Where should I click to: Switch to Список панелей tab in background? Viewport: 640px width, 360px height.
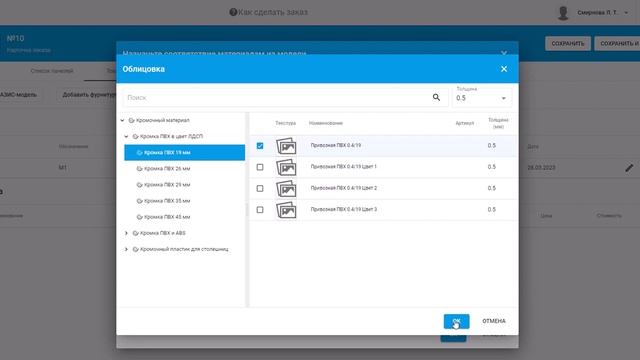click(x=52, y=71)
